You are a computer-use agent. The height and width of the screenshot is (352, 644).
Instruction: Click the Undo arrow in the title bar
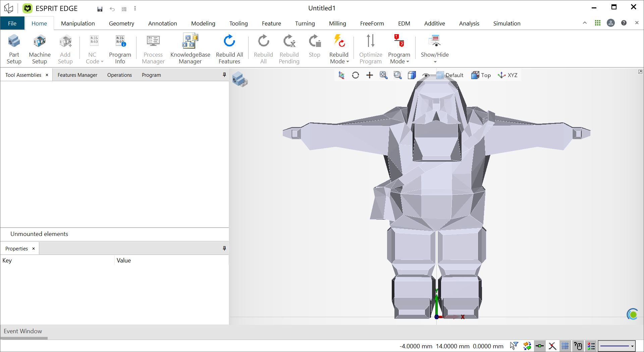point(112,9)
